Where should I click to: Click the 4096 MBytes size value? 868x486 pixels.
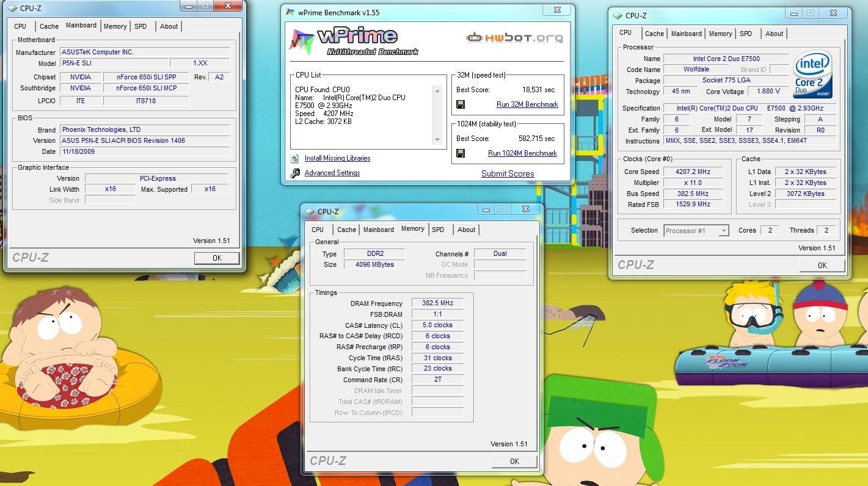coord(374,264)
